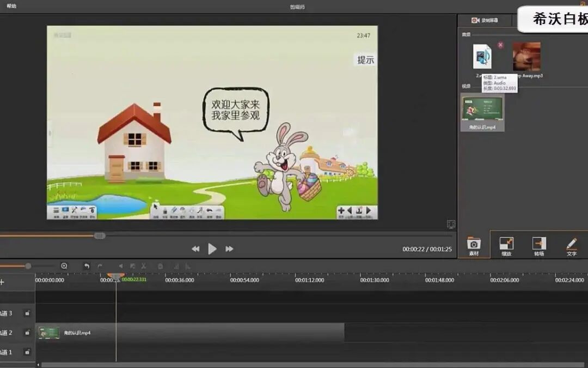This screenshot has height=368, width=588.
Task: Click the scissors split clip icon
Action: point(144,266)
